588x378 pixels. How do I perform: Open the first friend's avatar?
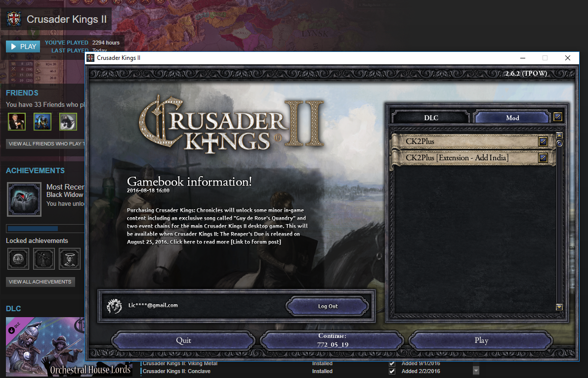(17, 121)
